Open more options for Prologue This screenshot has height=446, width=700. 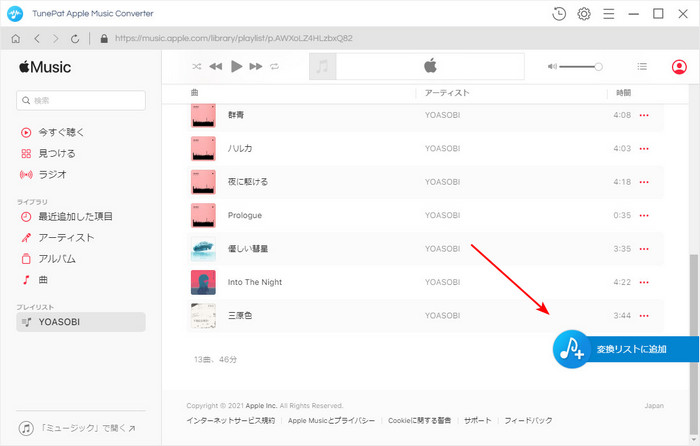click(644, 216)
